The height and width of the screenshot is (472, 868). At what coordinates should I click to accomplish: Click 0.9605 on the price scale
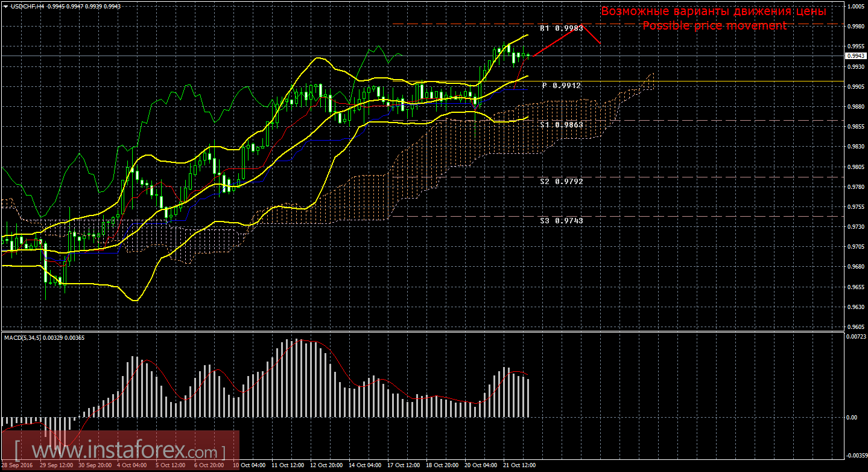pos(857,327)
